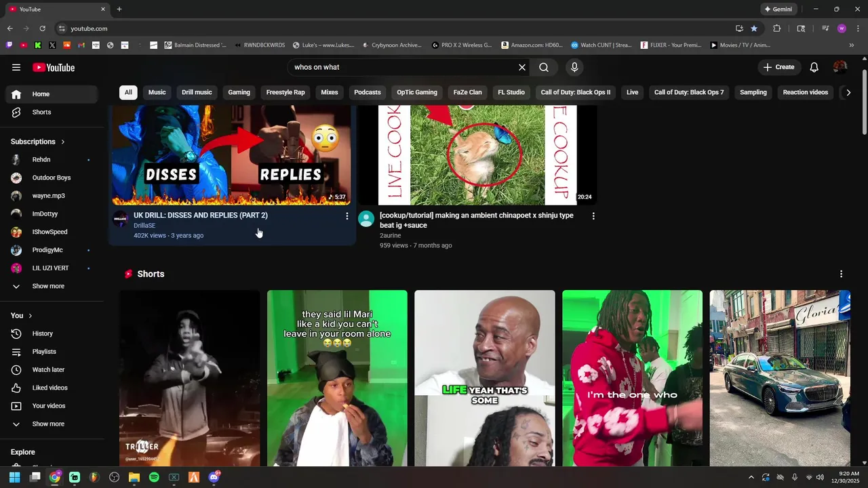Reload the page in Chrome

pos(42,28)
